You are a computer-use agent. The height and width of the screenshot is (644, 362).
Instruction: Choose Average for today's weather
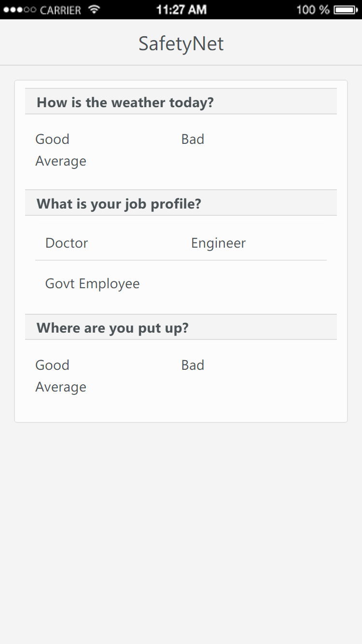click(x=61, y=161)
